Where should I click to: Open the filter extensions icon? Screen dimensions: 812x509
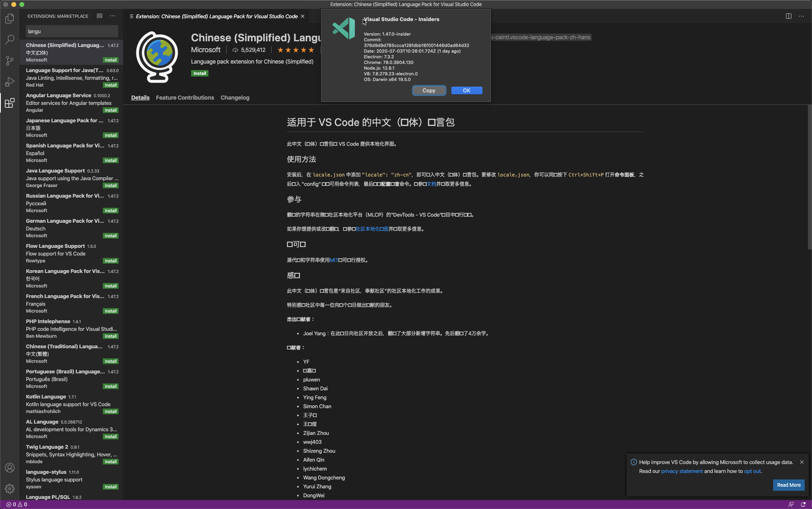[x=99, y=16]
